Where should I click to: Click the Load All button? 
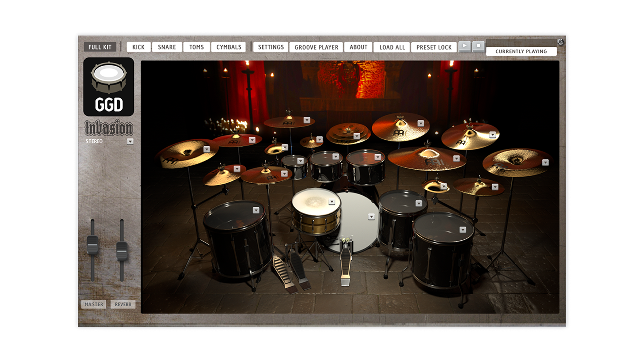392,47
